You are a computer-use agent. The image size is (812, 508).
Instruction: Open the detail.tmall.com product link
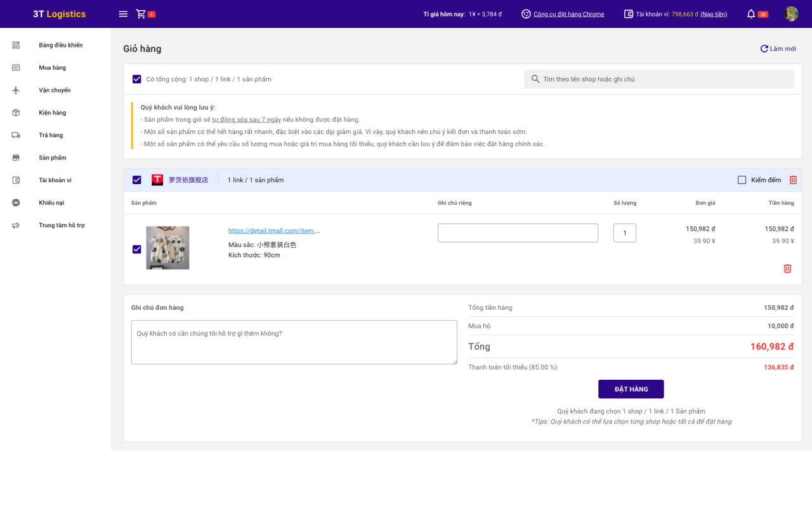(274, 231)
